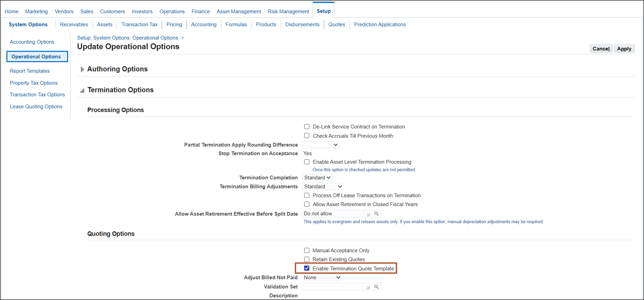Image resolution: width=644 pixels, height=300 pixels.
Task: Click the search icon next to Allow Asset Retirement field
Action: 376,214
